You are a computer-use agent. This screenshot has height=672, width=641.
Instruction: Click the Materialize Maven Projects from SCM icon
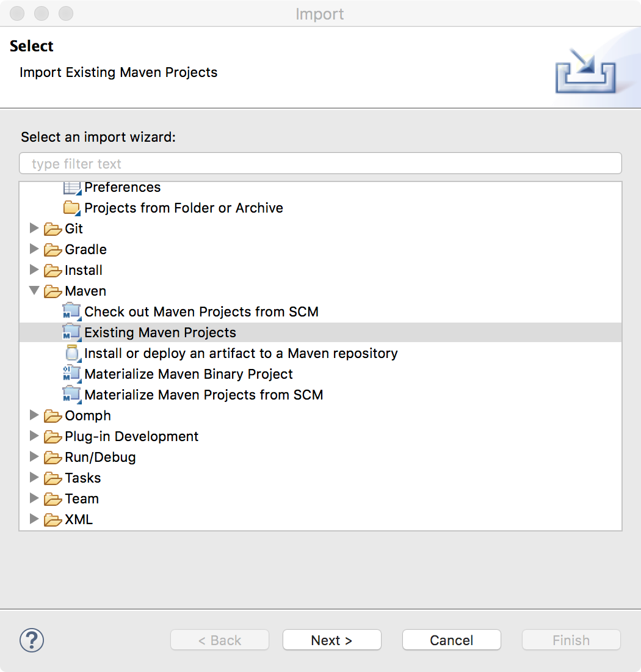(x=71, y=395)
